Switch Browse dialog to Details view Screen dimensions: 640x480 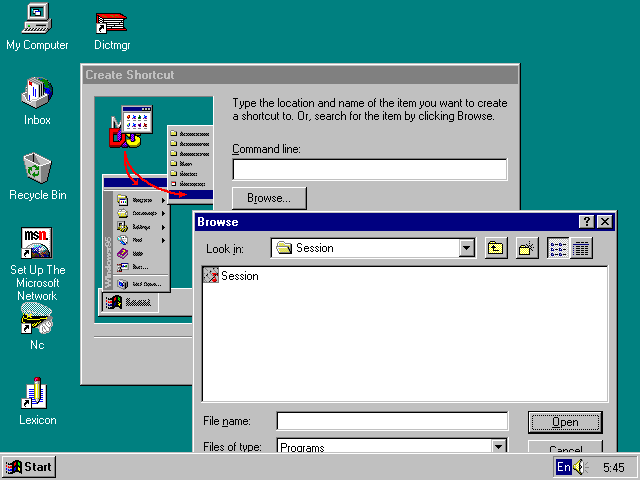581,248
